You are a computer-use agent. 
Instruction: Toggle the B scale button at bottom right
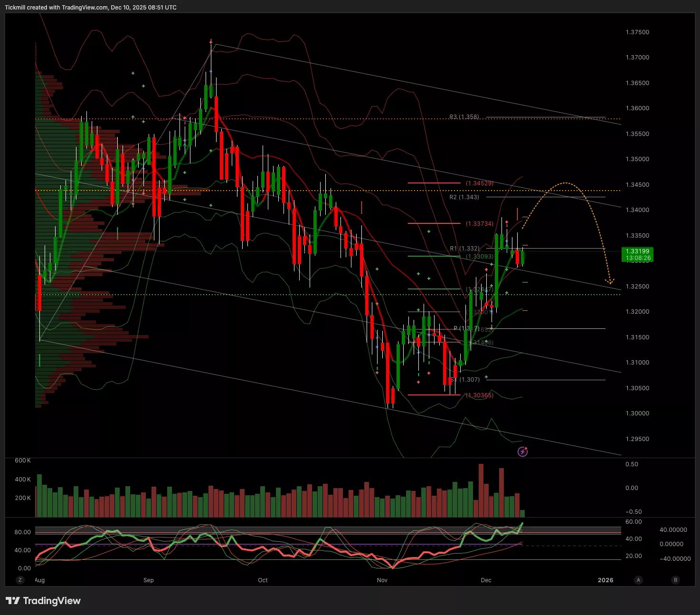coord(675,580)
